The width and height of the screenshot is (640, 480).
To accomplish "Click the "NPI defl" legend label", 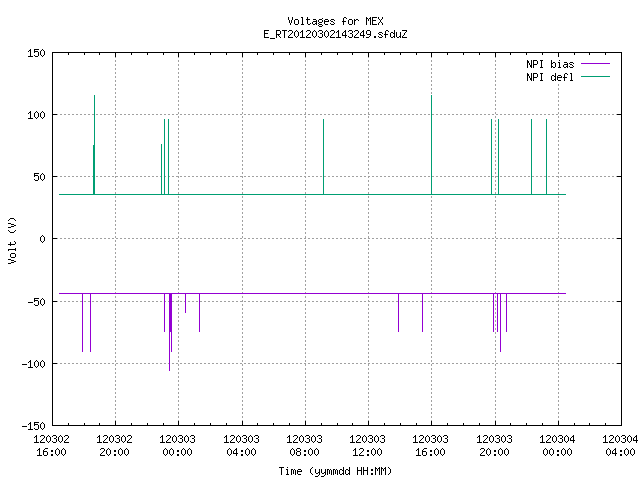I will pyautogui.click(x=550, y=77).
